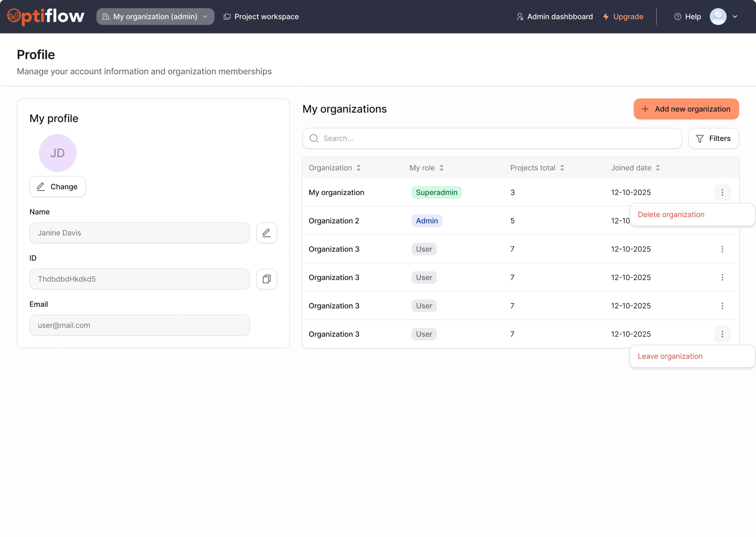Image resolution: width=756 pixels, height=537 pixels.
Task: Click the pencil edit icon beside the Name field
Action: pos(266,233)
